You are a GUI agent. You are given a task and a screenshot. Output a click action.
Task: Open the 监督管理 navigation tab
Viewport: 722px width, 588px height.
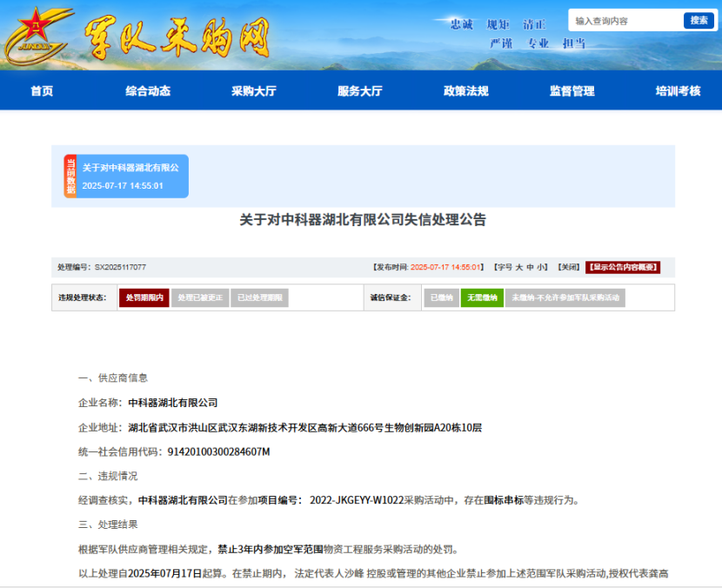(x=572, y=90)
